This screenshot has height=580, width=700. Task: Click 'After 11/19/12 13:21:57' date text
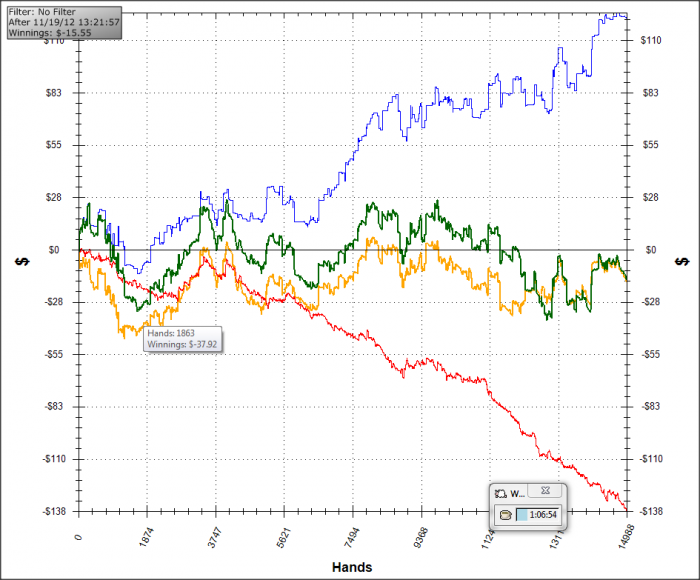(64, 22)
